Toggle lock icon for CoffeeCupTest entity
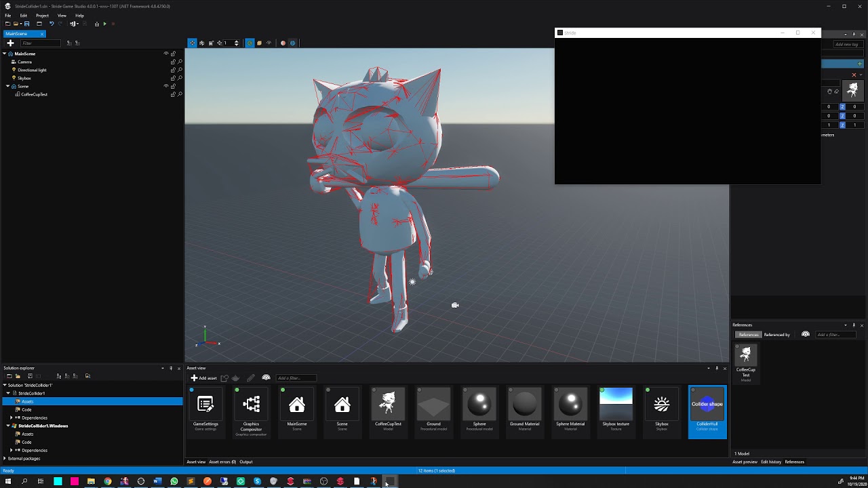This screenshot has height=488, width=868. (173, 94)
